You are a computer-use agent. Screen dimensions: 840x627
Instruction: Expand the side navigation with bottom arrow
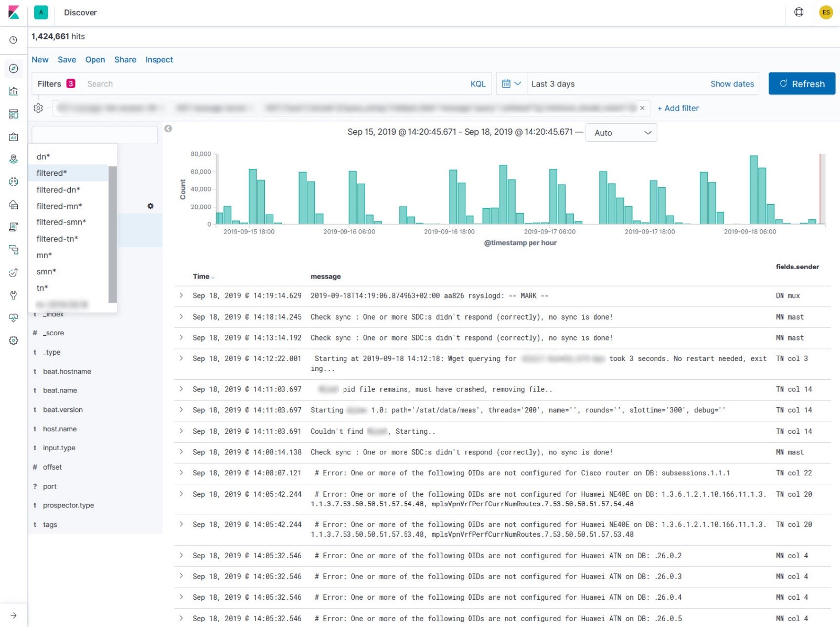coord(14,615)
